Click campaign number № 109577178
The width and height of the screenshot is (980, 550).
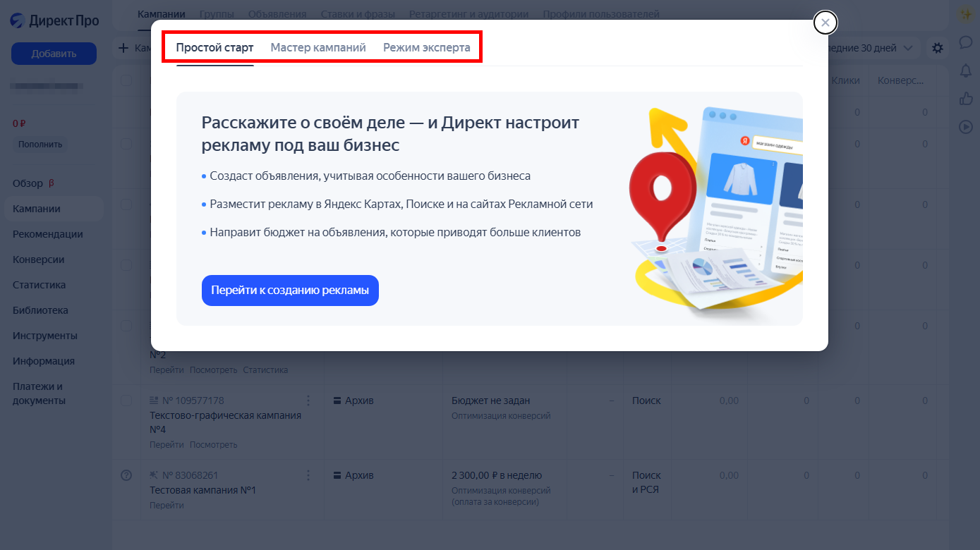[193, 401]
